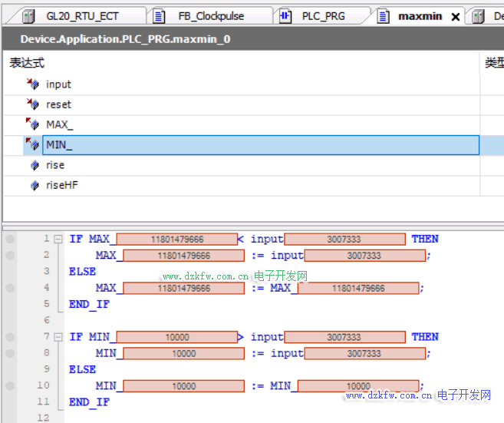The image size is (504, 423).
Task: Toggle breakpoint marker on code line 1
Action: click(10, 239)
